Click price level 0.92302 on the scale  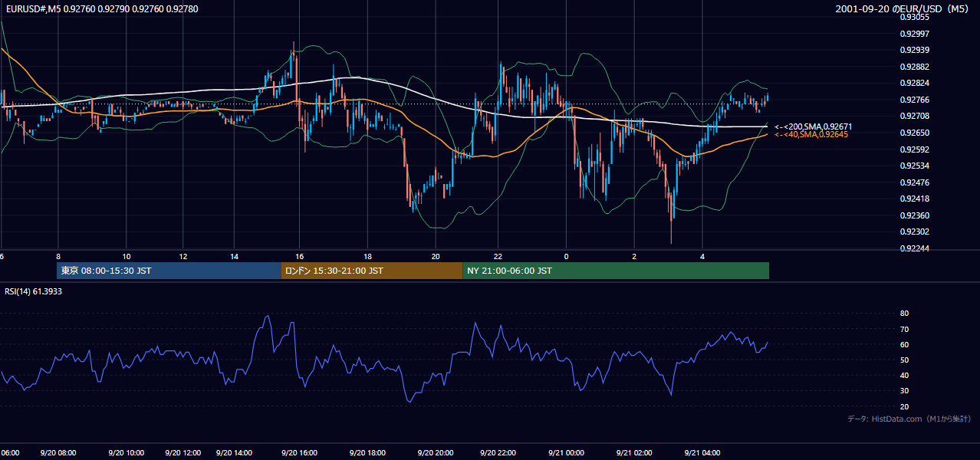coord(914,232)
